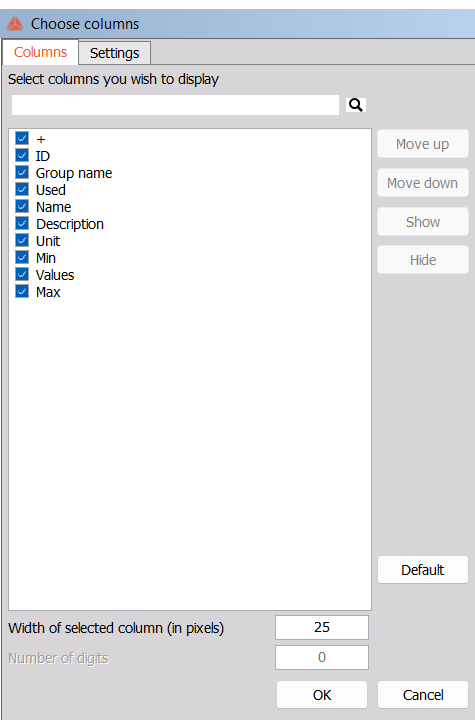The width and height of the screenshot is (475, 720).
Task: Select the 'Description' list row text
Action: coord(70,224)
